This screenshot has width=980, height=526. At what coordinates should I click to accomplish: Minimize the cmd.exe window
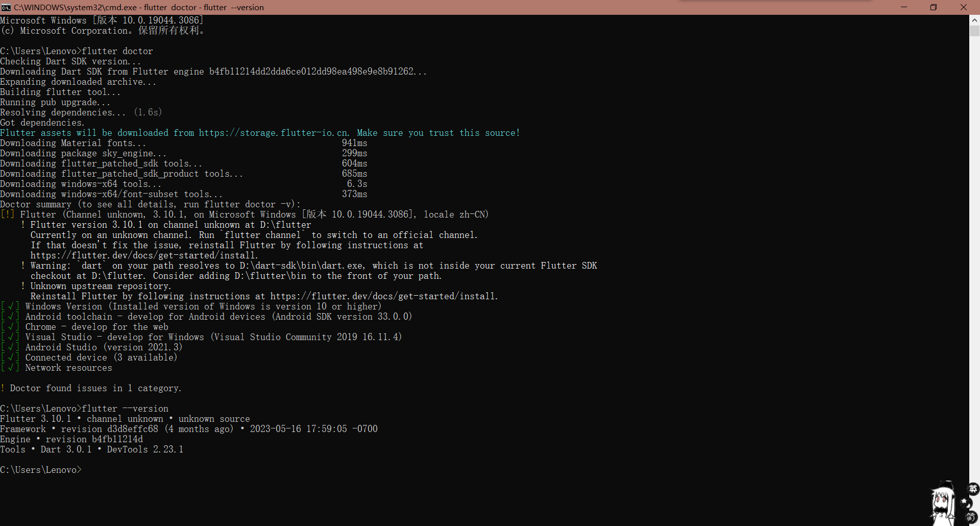coord(904,7)
